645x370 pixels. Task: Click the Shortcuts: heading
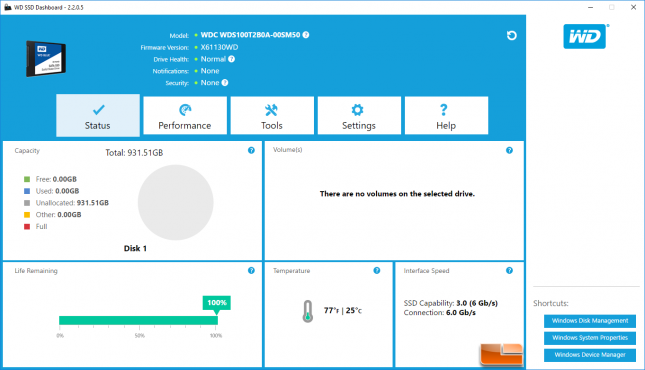click(551, 303)
